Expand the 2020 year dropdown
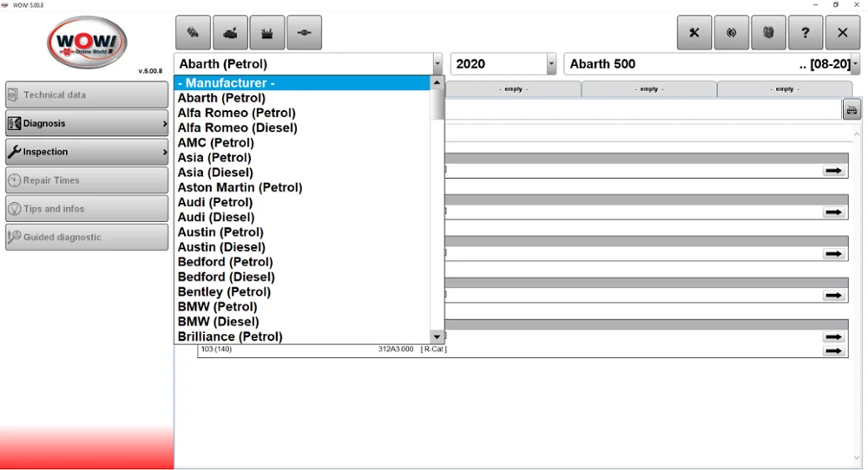The image size is (868, 470). (551, 64)
